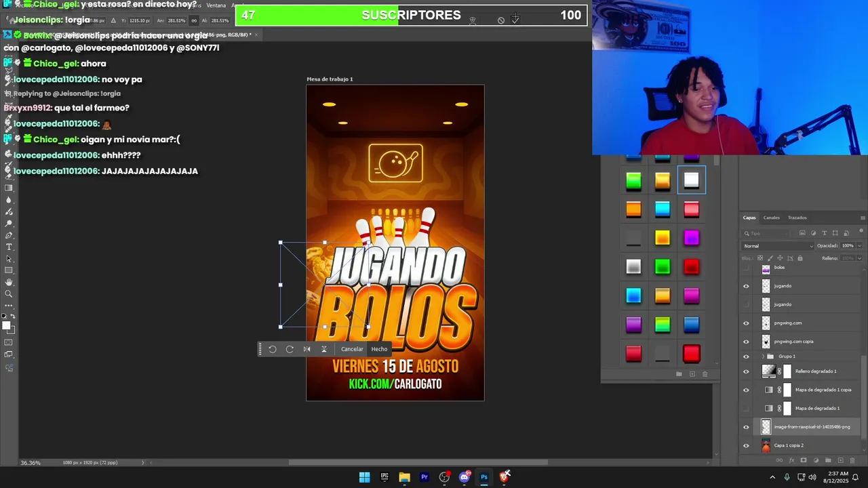The height and width of the screenshot is (488, 868).
Task: Open the Layers panel options menu
Action: 863,218
